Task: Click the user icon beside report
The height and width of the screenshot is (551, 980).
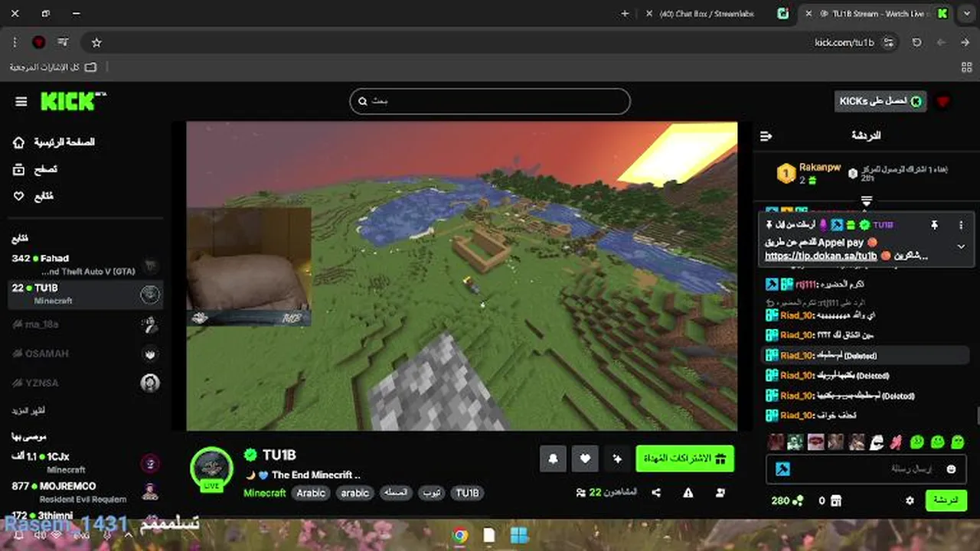Action: point(720,493)
